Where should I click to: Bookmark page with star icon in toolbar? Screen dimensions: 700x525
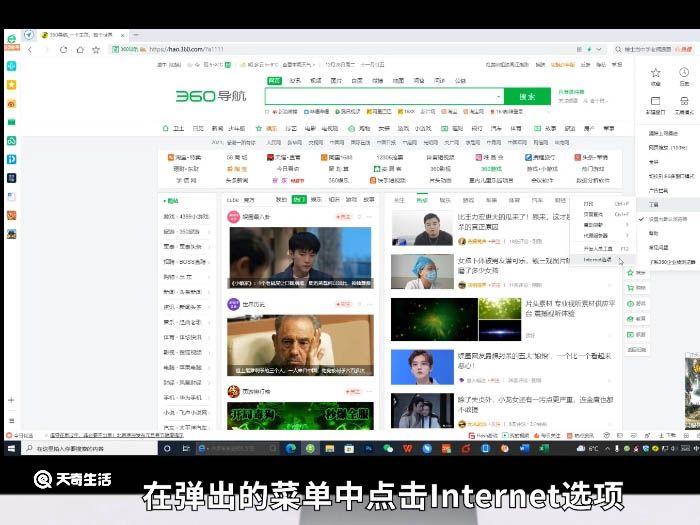[96, 50]
